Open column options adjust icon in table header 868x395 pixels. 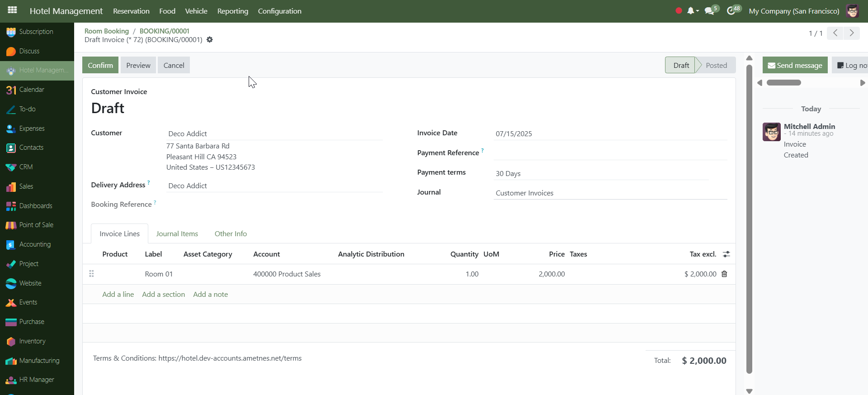(x=726, y=254)
